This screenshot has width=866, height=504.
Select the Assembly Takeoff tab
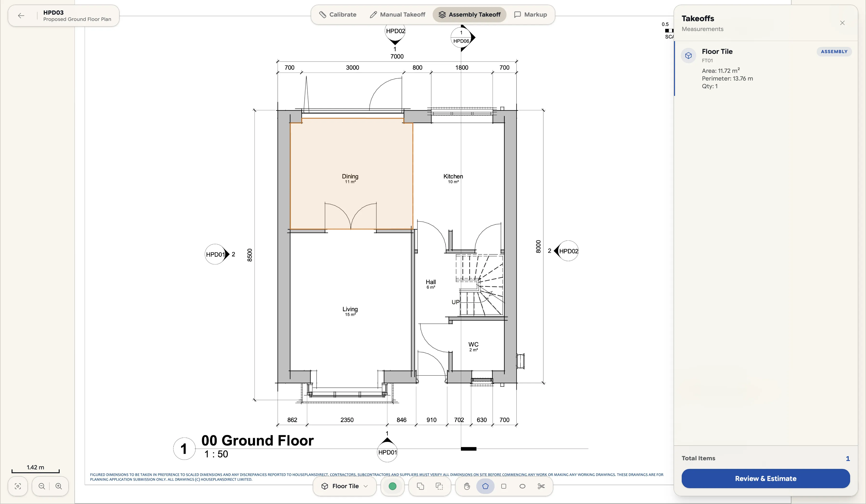(x=469, y=14)
